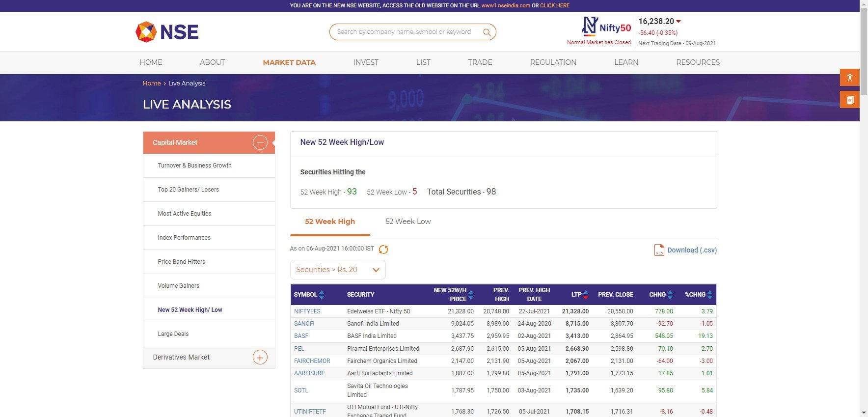Click BASF's %CHNG value 19.13

click(x=705, y=336)
